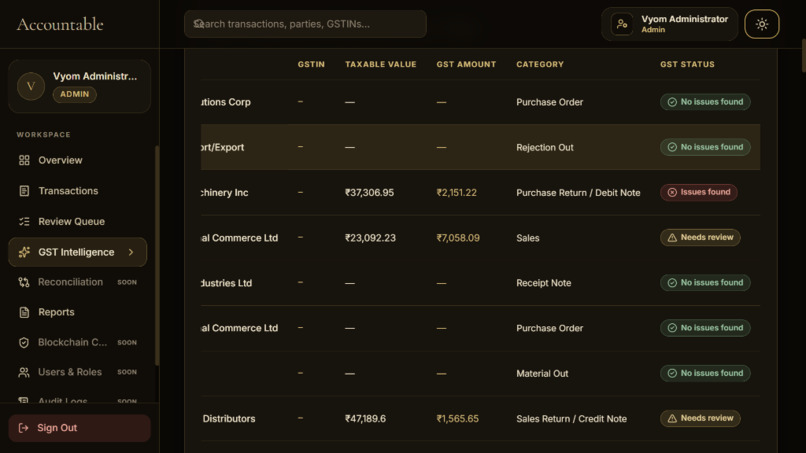
Task: Click the Users & Roles people icon
Action: tap(24, 372)
